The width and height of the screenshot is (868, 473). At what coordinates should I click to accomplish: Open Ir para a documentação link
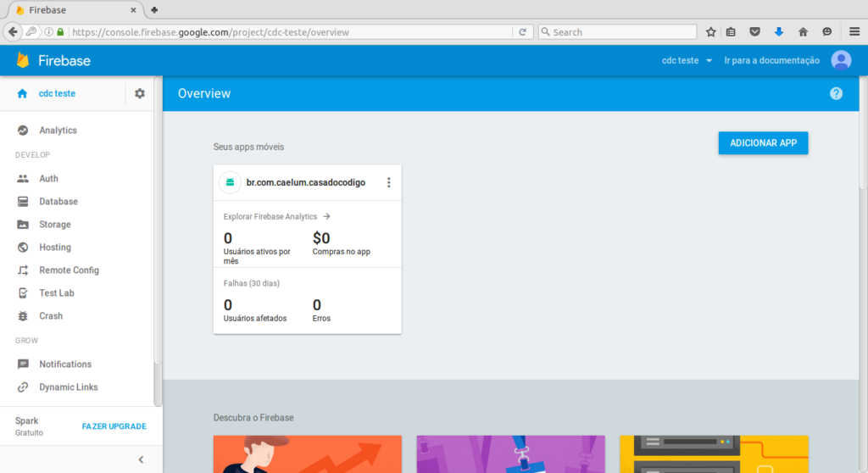pyautogui.click(x=771, y=60)
